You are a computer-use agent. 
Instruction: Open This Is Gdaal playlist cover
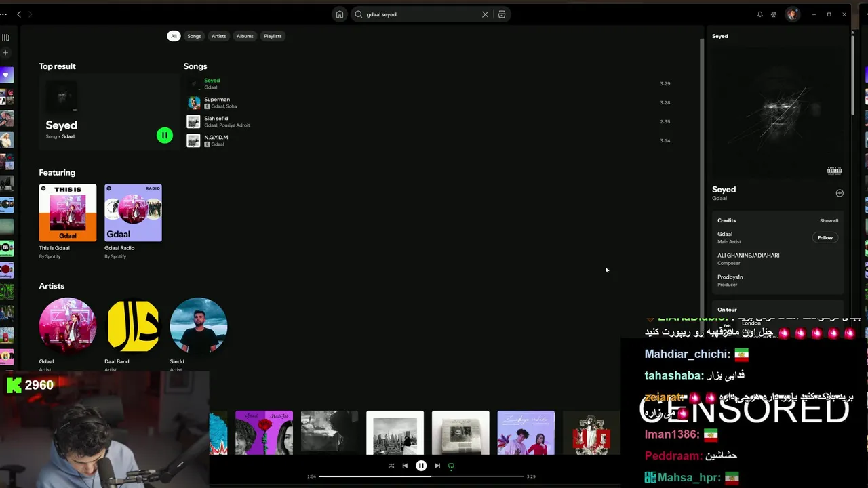[67, 213]
